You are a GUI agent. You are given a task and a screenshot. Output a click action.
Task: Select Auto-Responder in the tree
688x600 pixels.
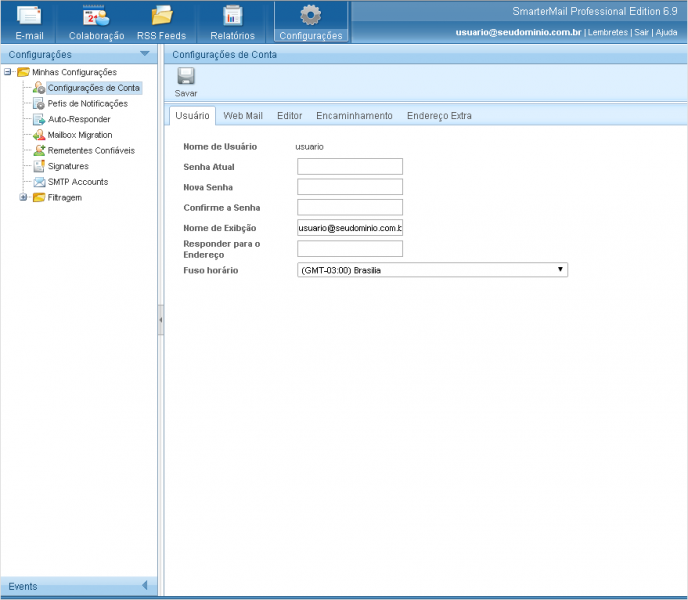pyautogui.click(x=79, y=119)
